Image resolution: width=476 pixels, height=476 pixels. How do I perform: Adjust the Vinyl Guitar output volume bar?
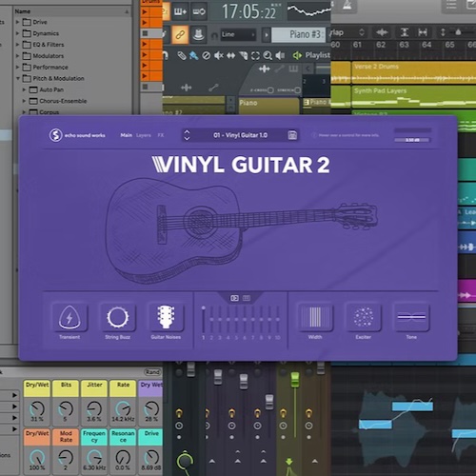(412, 140)
